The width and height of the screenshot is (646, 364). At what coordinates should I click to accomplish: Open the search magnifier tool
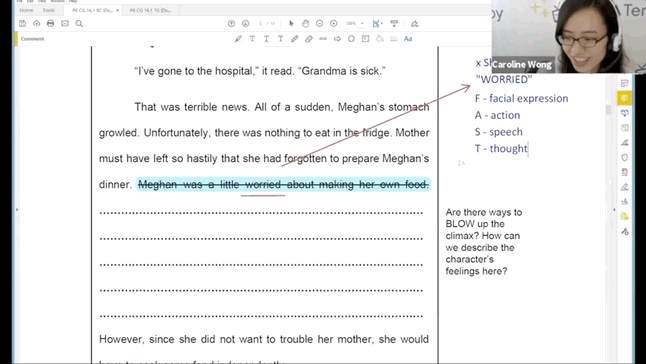79,23
